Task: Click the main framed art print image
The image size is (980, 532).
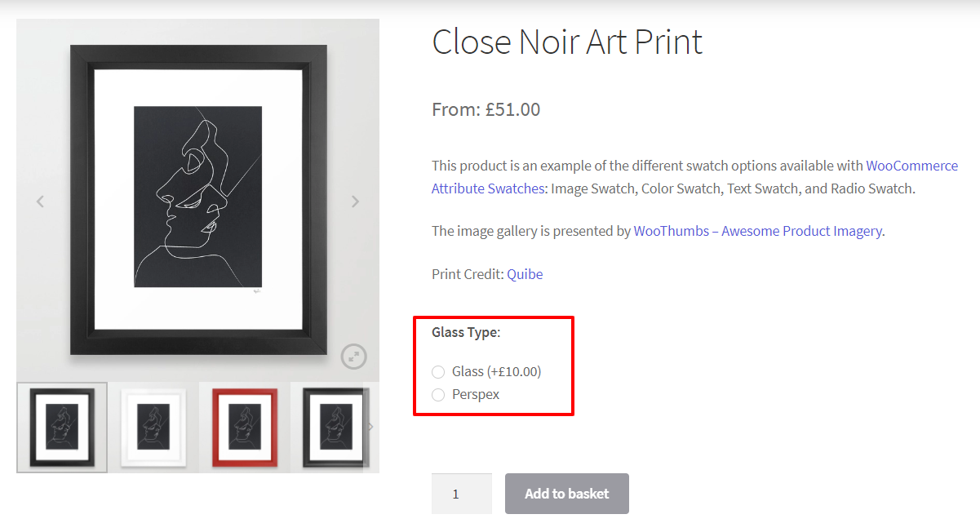Action: pos(198,200)
